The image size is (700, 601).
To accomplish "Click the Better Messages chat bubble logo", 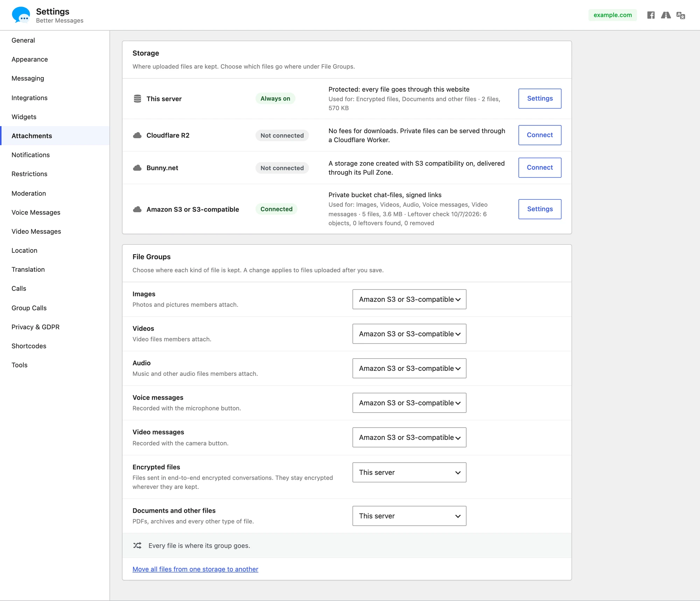I will point(21,15).
